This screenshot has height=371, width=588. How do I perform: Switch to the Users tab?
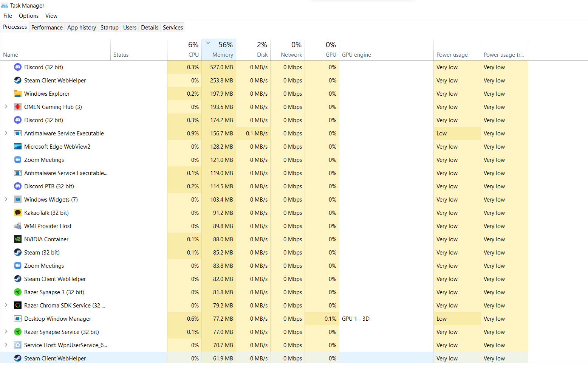coord(130,28)
